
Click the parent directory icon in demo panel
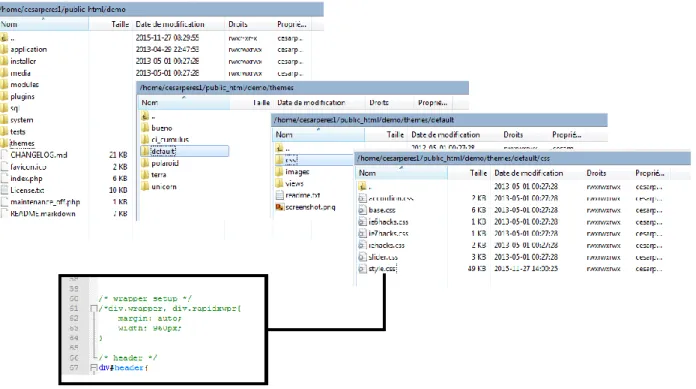coord(4,38)
